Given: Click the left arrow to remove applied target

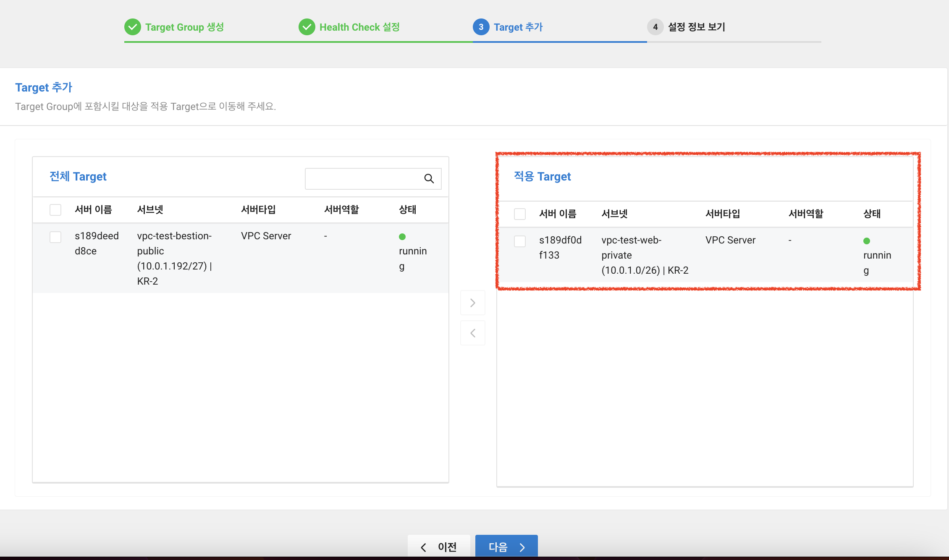Looking at the screenshot, I should pyautogui.click(x=473, y=333).
